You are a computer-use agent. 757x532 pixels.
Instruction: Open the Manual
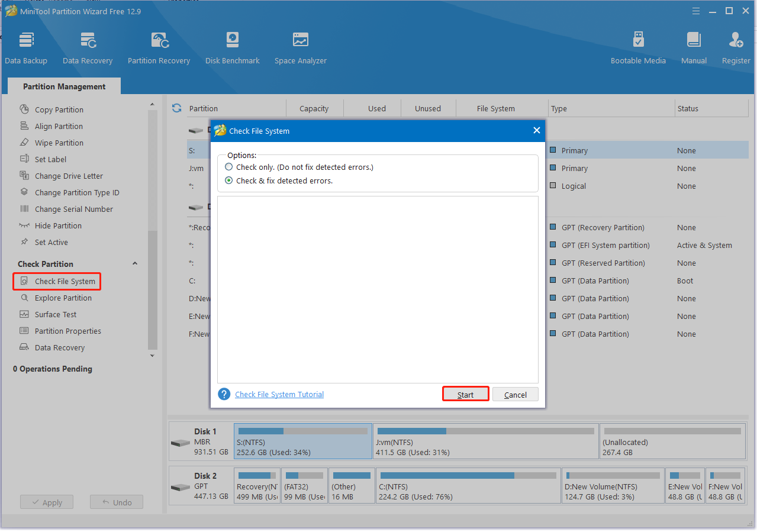[694, 48]
